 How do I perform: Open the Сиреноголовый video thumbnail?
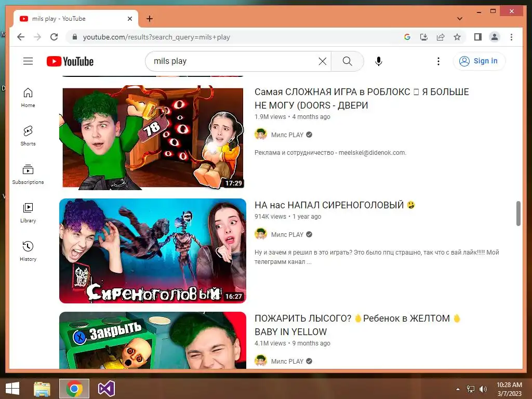click(x=153, y=251)
